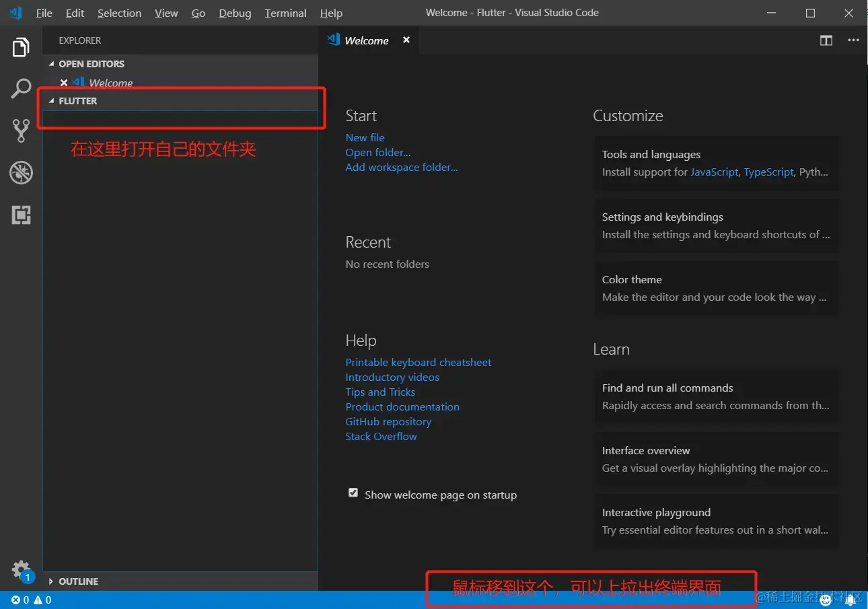Image resolution: width=868 pixels, height=609 pixels.
Task: Open Printable keyboard cheatsheet link
Action: [x=419, y=362]
